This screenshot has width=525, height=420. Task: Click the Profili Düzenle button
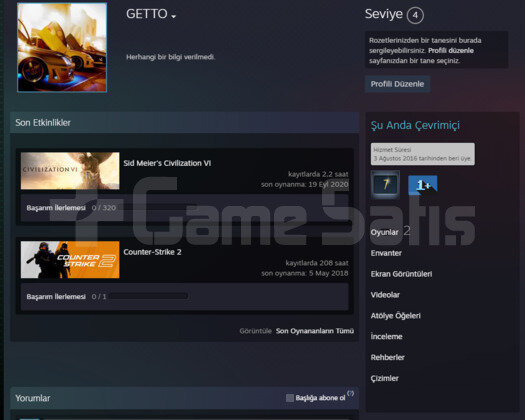(397, 84)
